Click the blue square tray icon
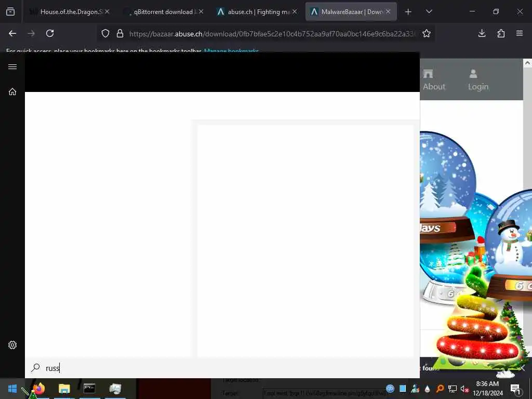Screen dimensions: 532x399 pyautogui.click(x=403, y=389)
